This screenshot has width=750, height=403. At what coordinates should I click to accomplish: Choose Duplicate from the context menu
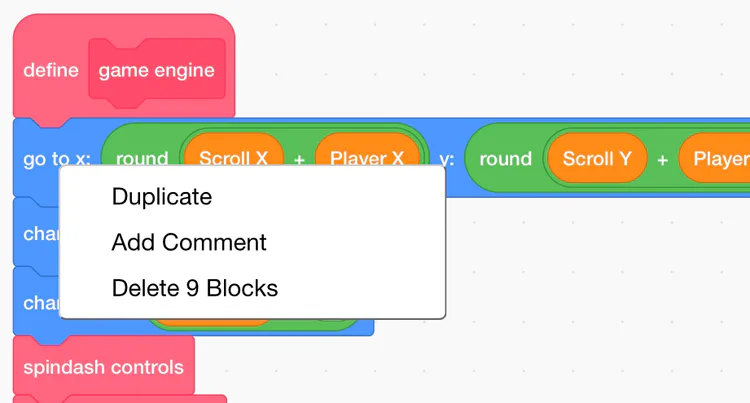click(x=162, y=197)
